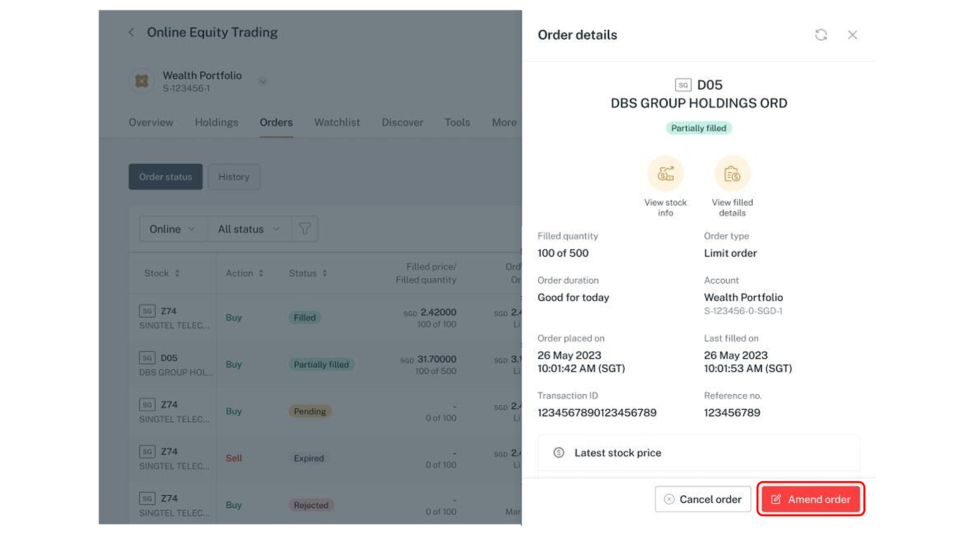Expand the Latest stock price section
Image resolution: width=973 pixels, height=560 pixels.
coord(698,452)
